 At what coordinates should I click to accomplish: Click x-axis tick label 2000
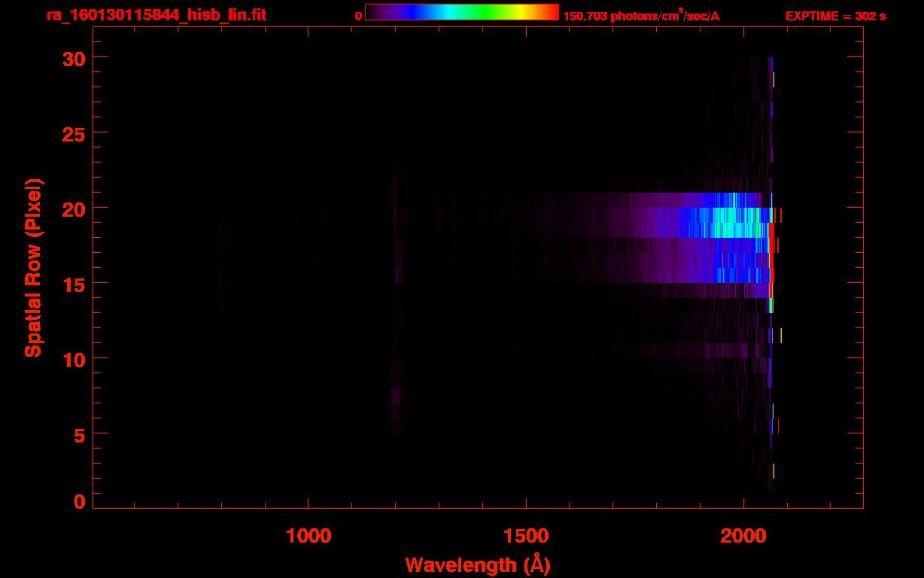(743, 535)
